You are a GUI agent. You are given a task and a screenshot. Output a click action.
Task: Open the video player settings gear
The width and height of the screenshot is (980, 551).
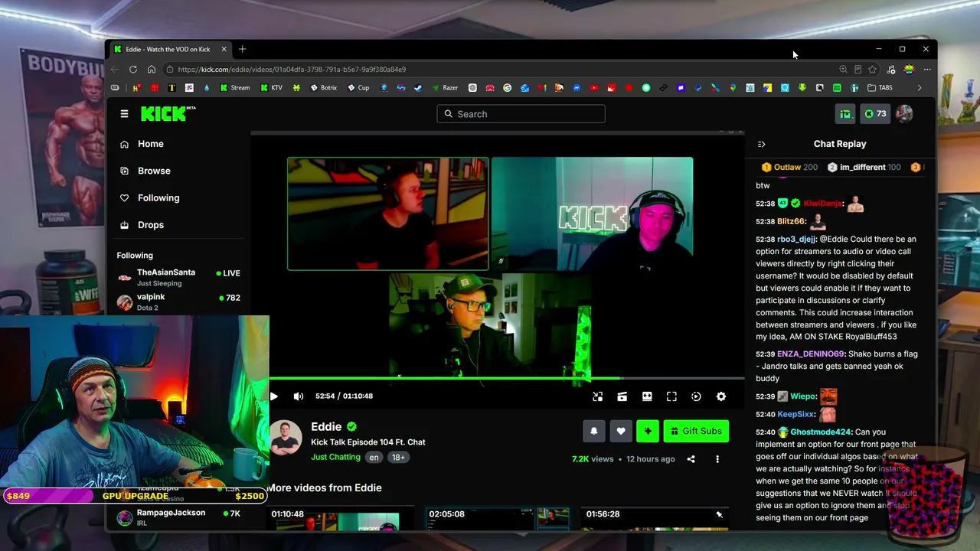(x=720, y=396)
